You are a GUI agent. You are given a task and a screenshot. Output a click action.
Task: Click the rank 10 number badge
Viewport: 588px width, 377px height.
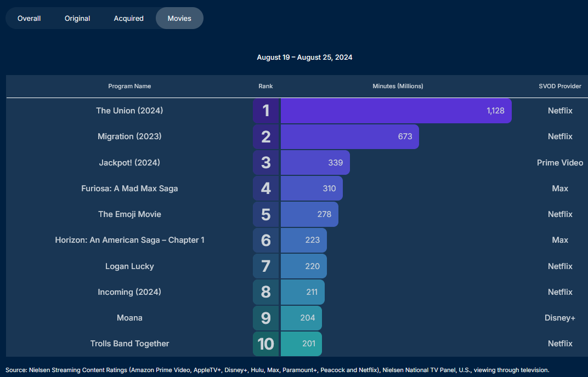pos(266,344)
